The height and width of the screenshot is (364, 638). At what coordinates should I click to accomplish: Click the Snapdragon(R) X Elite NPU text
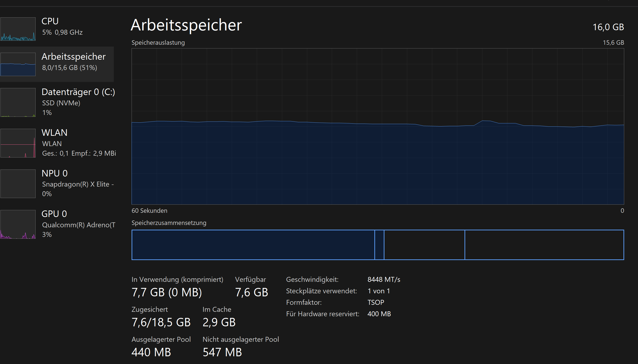(78, 184)
